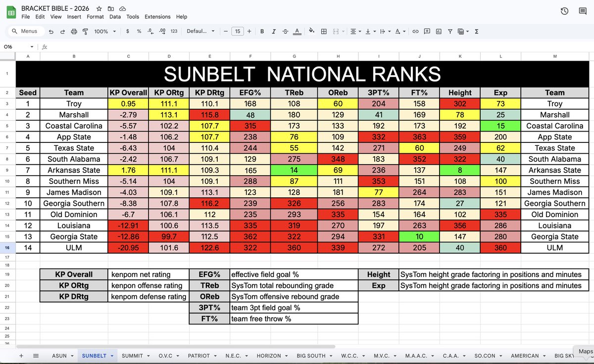594x364 pixels.
Task: Toggle italic formatting
Action: point(274,31)
